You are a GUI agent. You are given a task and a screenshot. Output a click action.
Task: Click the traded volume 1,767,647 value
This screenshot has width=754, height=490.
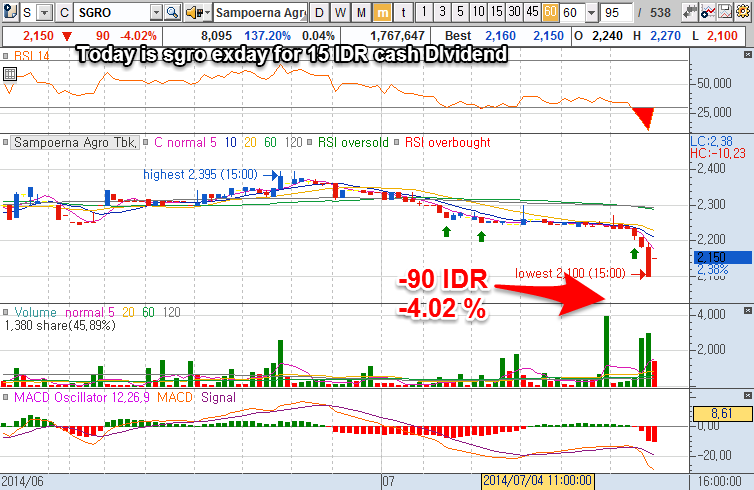pyautogui.click(x=397, y=36)
